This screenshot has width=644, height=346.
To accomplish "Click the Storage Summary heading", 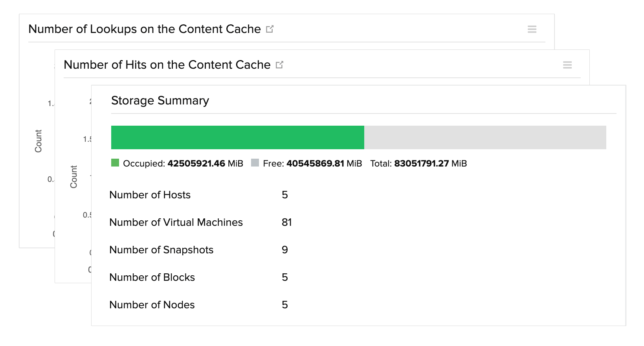I will click(160, 101).
